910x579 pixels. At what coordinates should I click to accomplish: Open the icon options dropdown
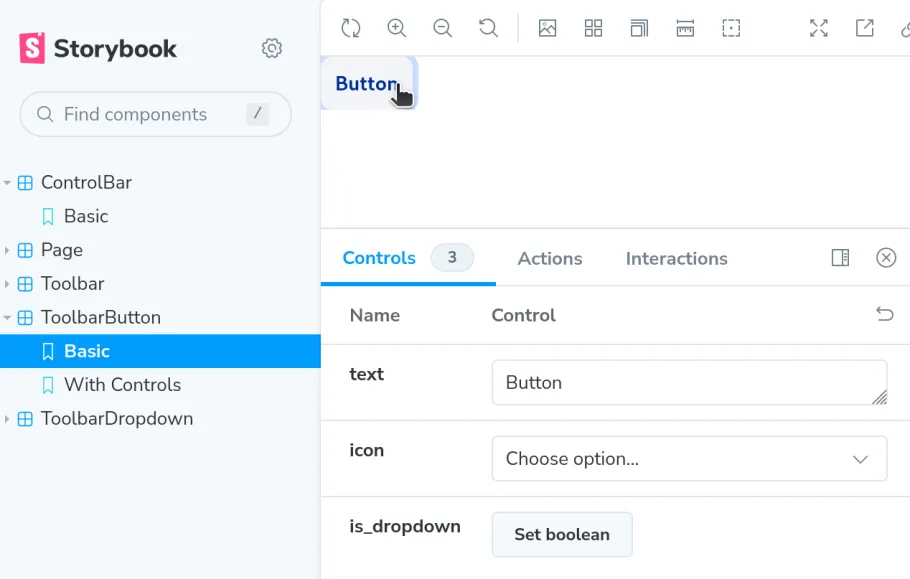tap(689, 458)
